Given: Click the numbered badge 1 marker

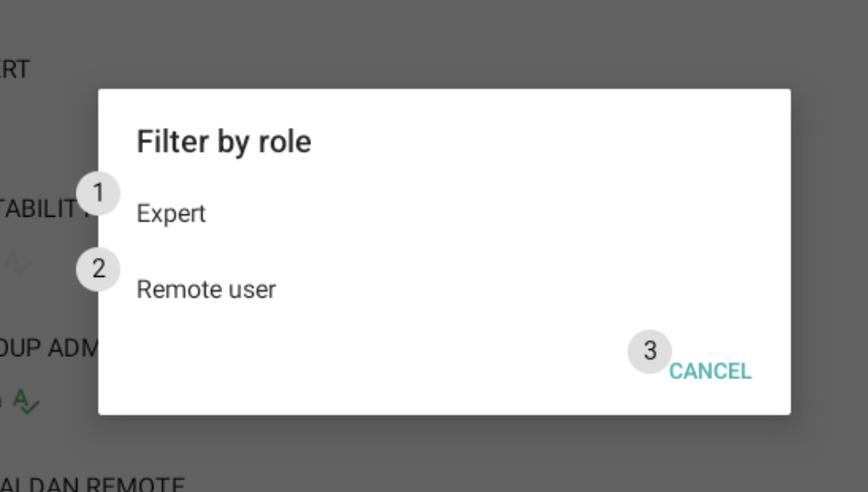Looking at the screenshot, I should point(98,193).
